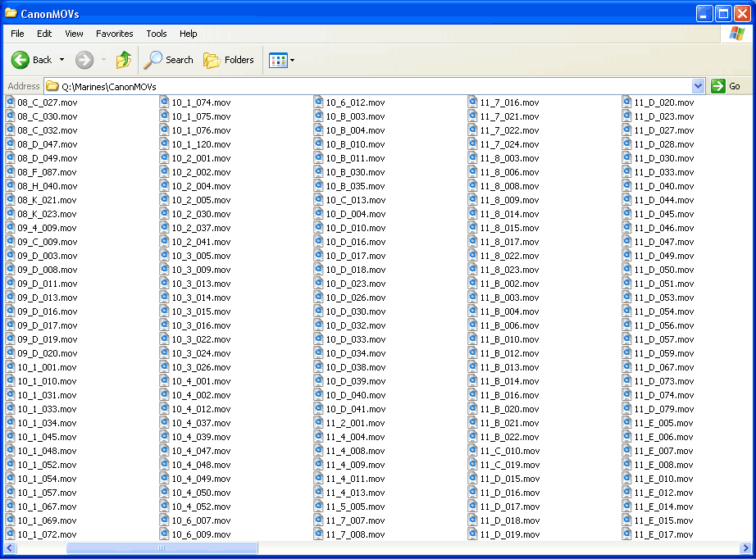
Task: Select the 11_2_001.mov file icon
Action: pos(318,423)
